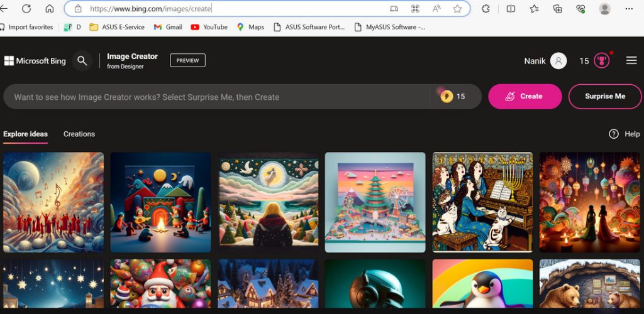
Task: Open the browser Settings and more menu
Action: coord(629,9)
